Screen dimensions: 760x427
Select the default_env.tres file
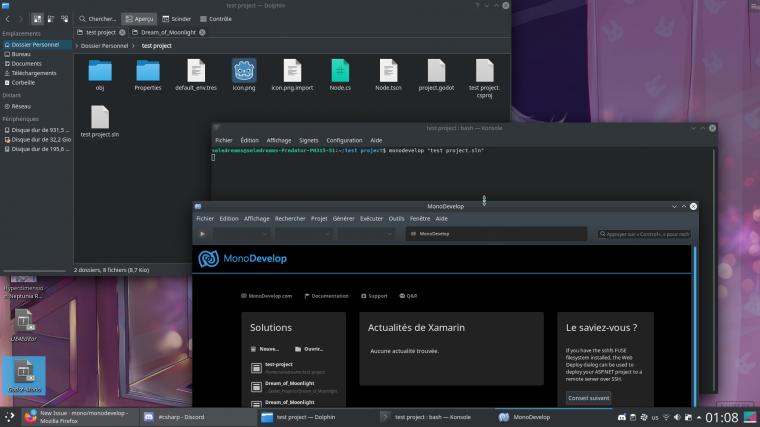196,71
